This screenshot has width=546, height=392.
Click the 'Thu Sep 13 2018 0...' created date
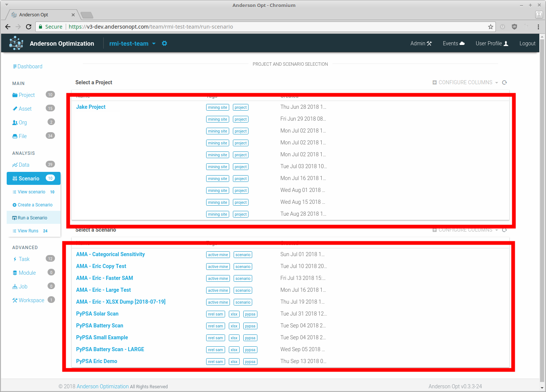click(303, 361)
